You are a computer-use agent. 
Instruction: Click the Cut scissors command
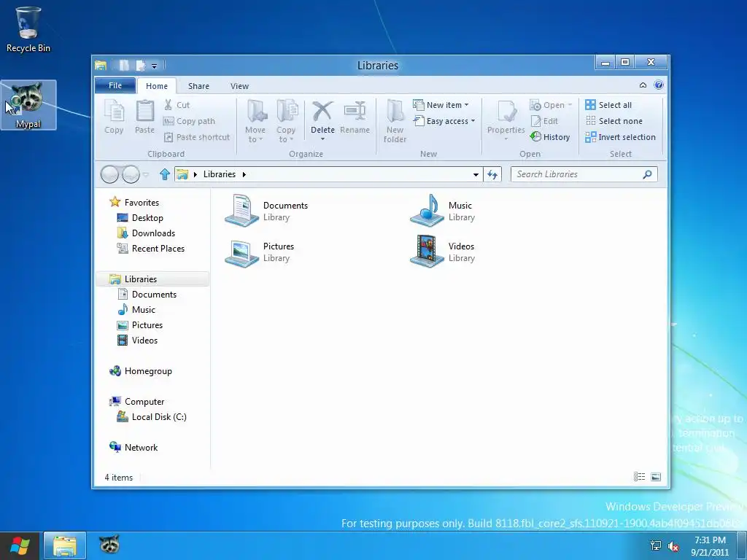pos(177,105)
